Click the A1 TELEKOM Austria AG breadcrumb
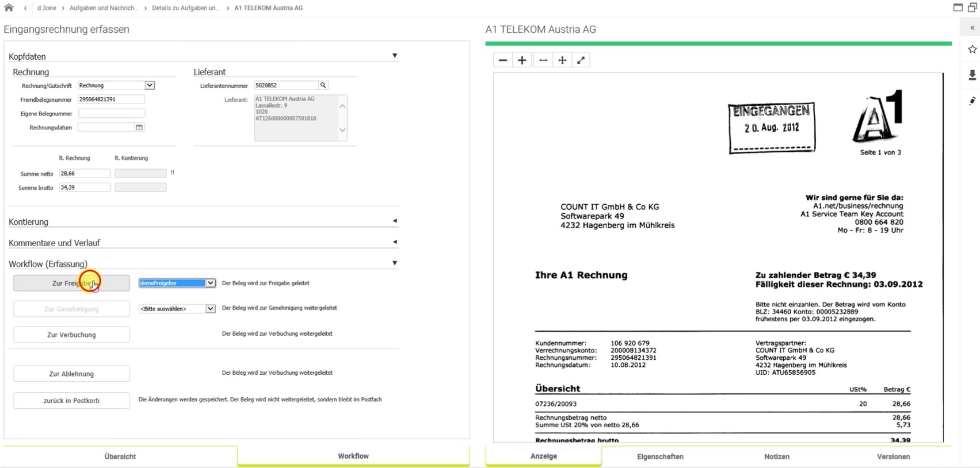This screenshot has height=468, width=980. (x=268, y=8)
